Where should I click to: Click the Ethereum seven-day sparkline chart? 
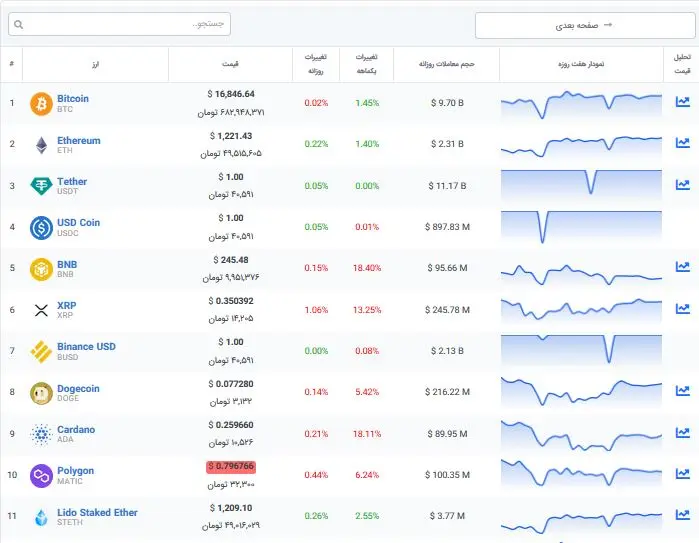(x=581, y=144)
